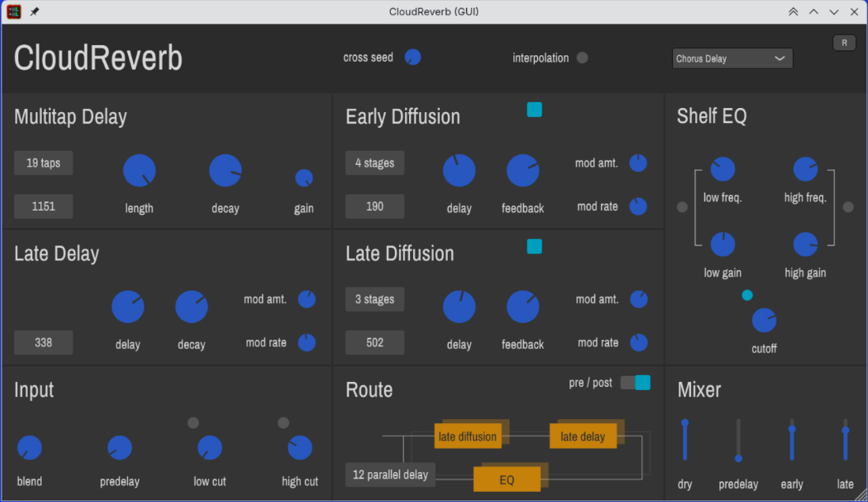The image size is (868, 502).
Task: Click the Shelf EQ low gain knob
Action: [x=723, y=244]
